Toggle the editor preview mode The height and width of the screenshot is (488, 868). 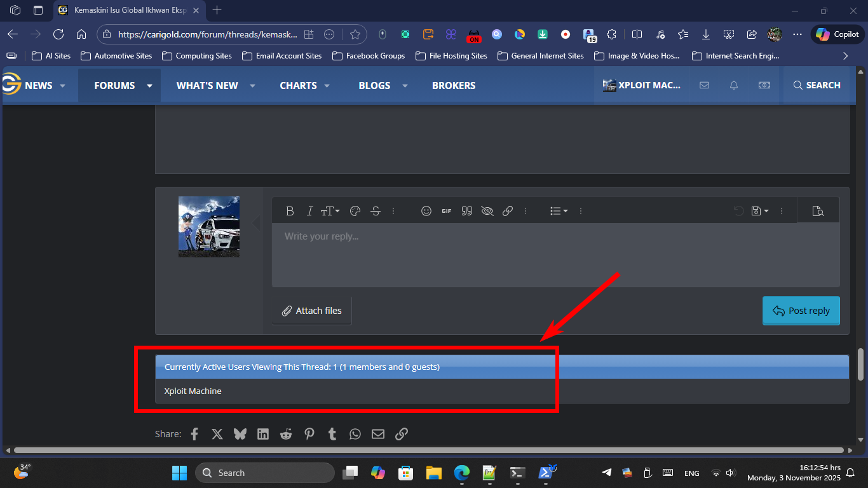click(x=818, y=211)
